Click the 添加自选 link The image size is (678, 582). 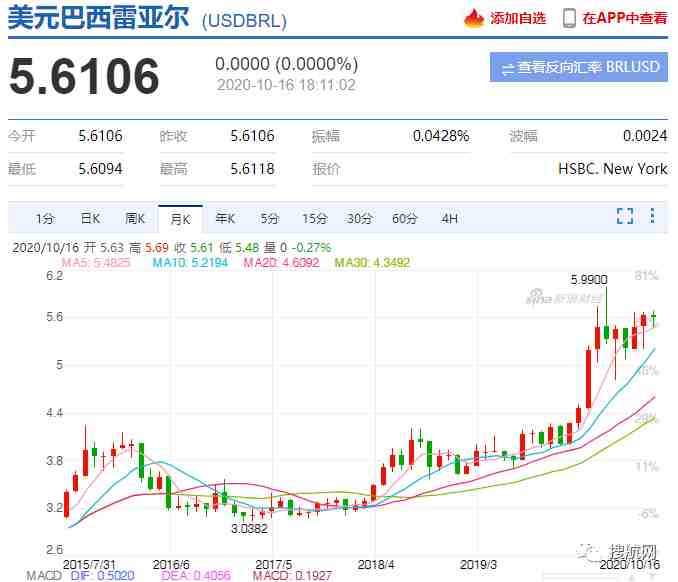point(518,19)
